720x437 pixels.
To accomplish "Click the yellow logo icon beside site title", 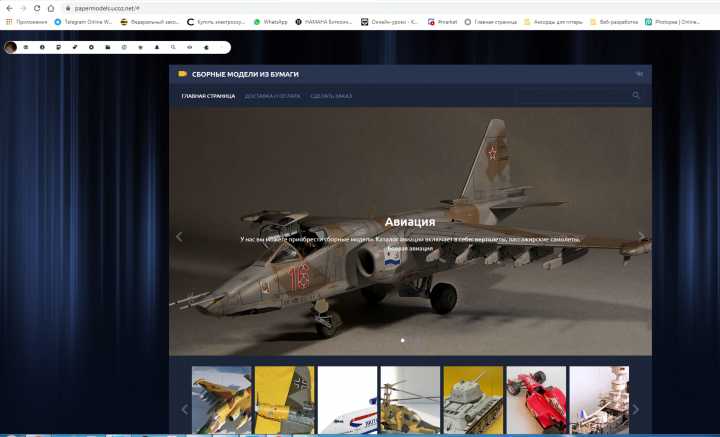I will click(183, 74).
